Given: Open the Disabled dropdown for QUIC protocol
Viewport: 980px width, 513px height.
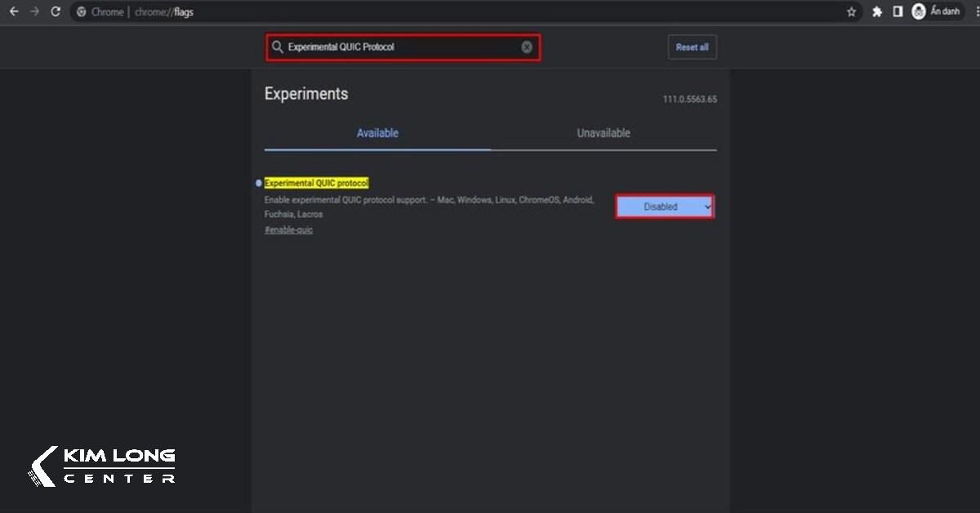Looking at the screenshot, I should click(664, 207).
